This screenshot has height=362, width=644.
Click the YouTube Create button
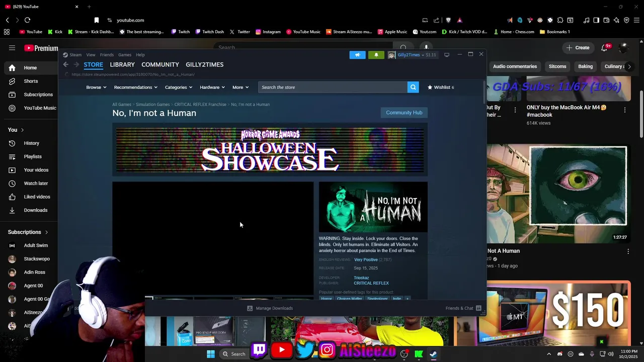tap(578, 48)
